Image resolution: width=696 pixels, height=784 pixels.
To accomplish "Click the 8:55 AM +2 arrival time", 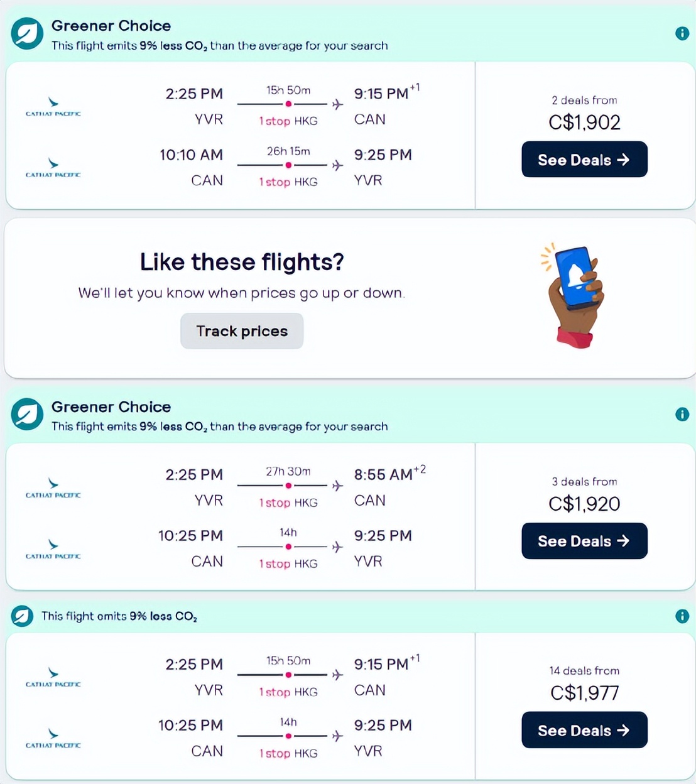I will (x=389, y=474).
